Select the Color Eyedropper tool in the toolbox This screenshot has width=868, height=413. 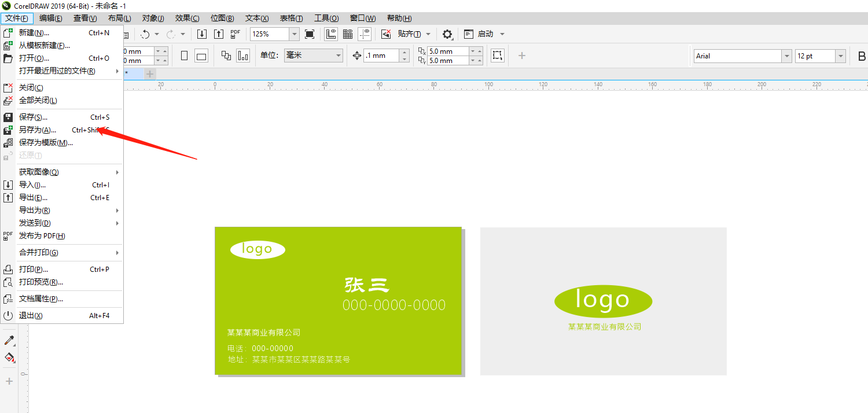[x=9, y=340]
